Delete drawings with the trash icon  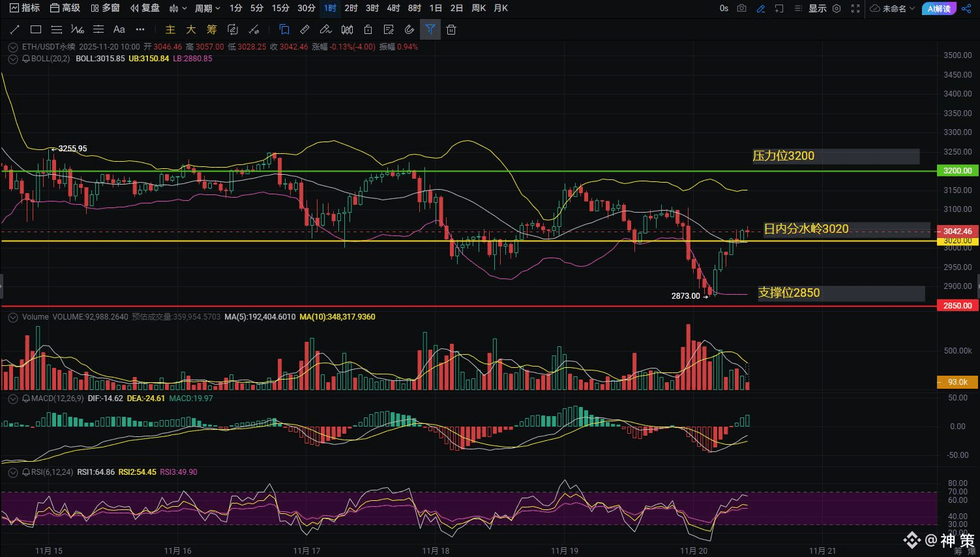coord(451,29)
